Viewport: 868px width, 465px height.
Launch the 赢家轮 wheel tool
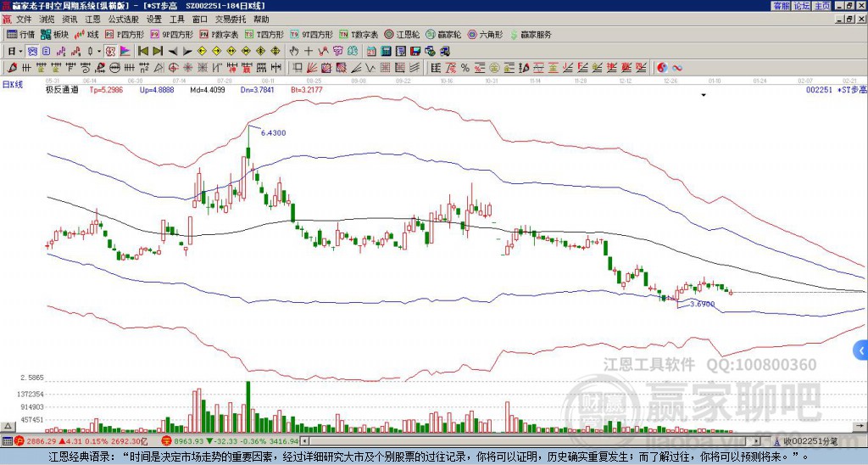pyautogui.click(x=443, y=34)
